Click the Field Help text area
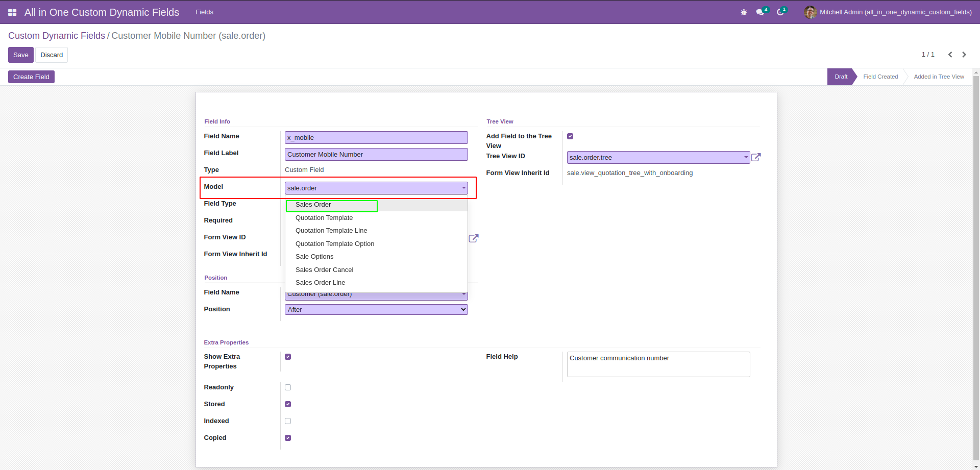Image resolution: width=980 pixels, height=470 pixels. coord(658,364)
